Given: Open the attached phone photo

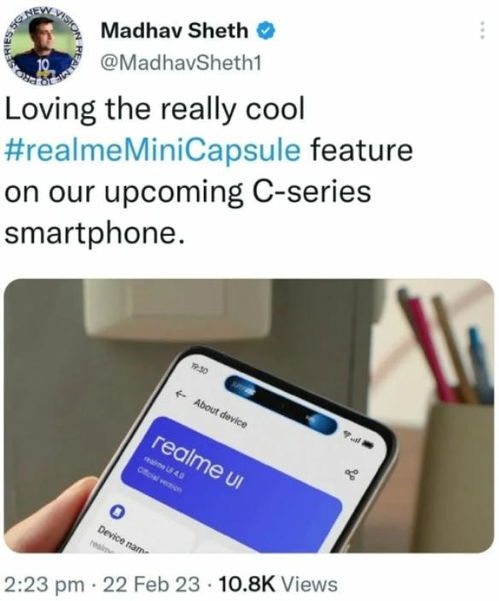Looking at the screenshot, I should click(249, 416).
